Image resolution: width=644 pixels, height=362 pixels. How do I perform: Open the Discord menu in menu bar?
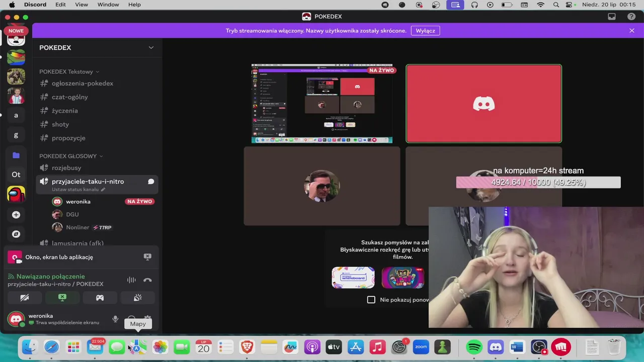pos(35,5)
